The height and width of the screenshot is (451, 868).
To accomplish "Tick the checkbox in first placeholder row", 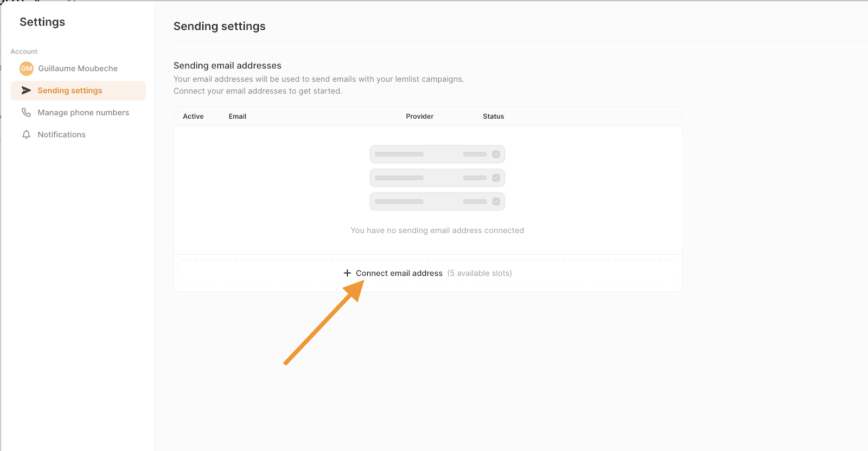I will 496,154.
